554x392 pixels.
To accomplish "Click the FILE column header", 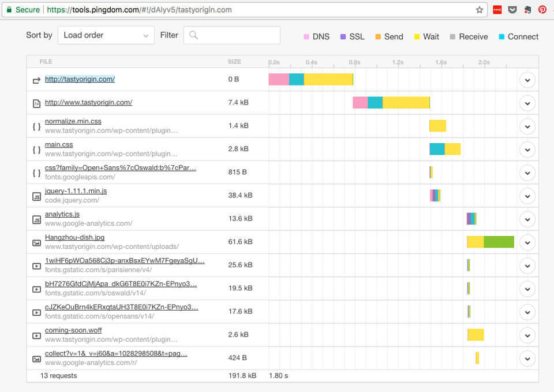I will (46, 62).
